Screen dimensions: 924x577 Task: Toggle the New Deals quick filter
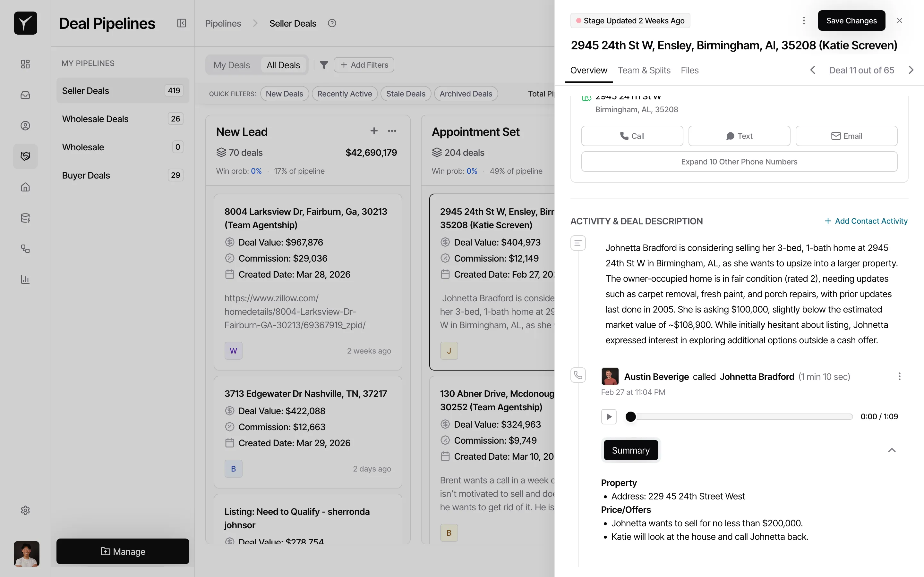(284, 94)
